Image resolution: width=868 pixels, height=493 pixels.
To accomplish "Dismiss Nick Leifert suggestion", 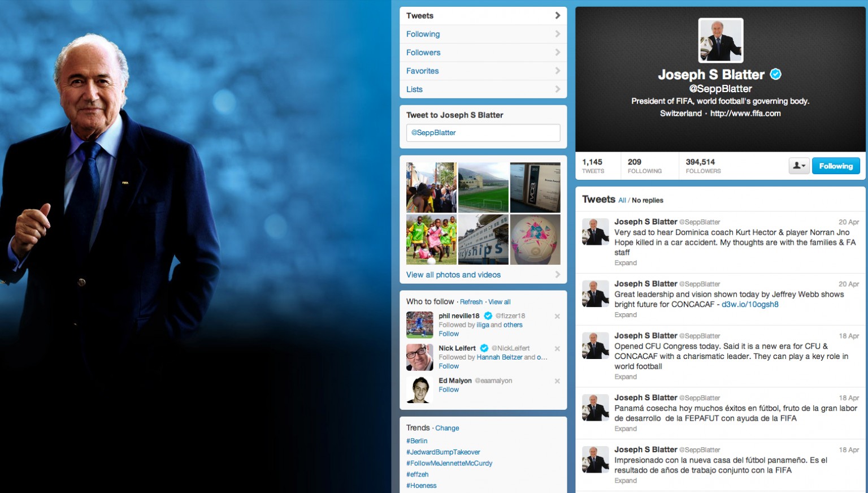I will pos(557,349).
